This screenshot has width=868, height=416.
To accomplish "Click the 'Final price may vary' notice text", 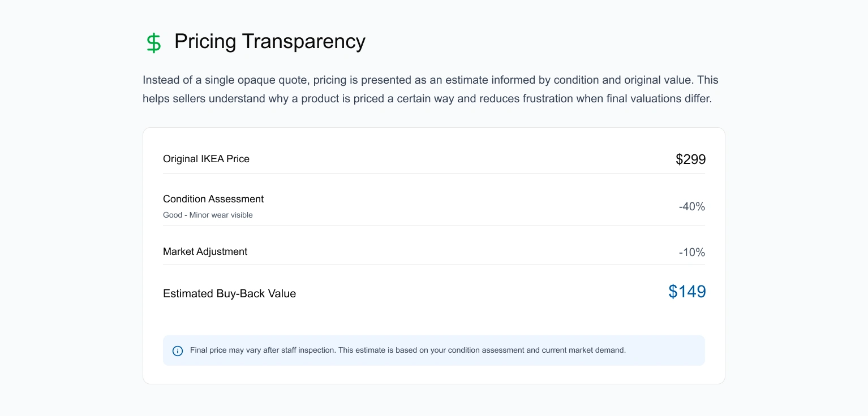I will [407, 350].
